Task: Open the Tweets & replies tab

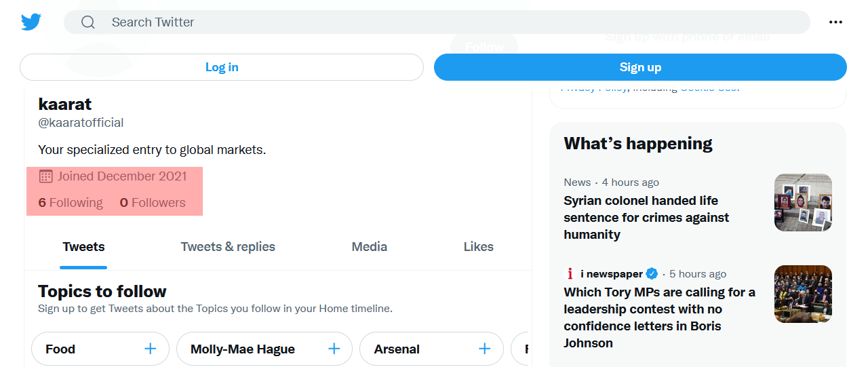Action: 228,247
